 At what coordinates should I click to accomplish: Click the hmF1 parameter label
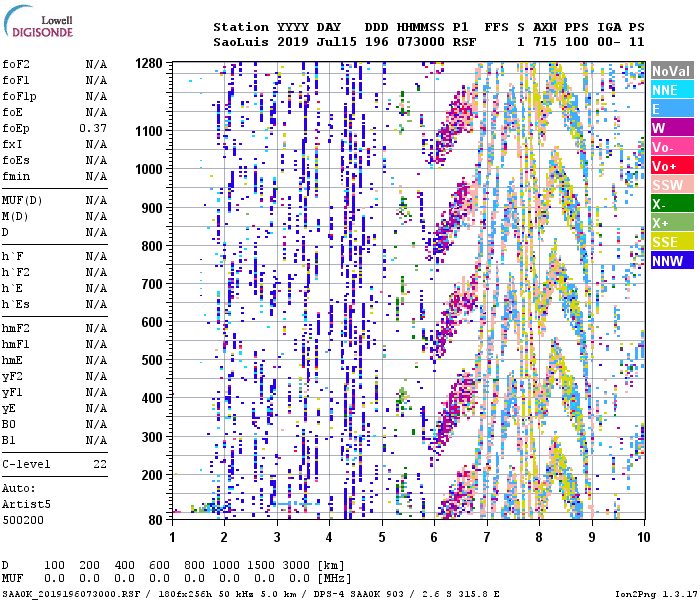coord(16,345)
